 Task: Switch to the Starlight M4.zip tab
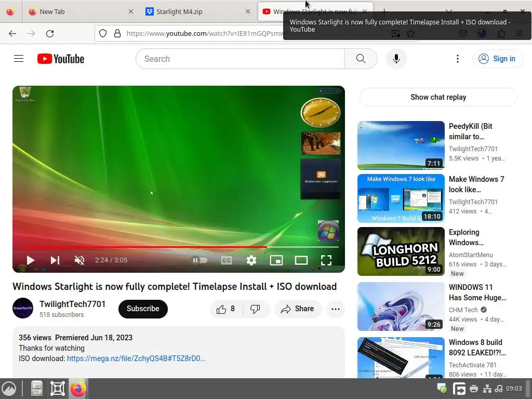[x=197, y=11]
